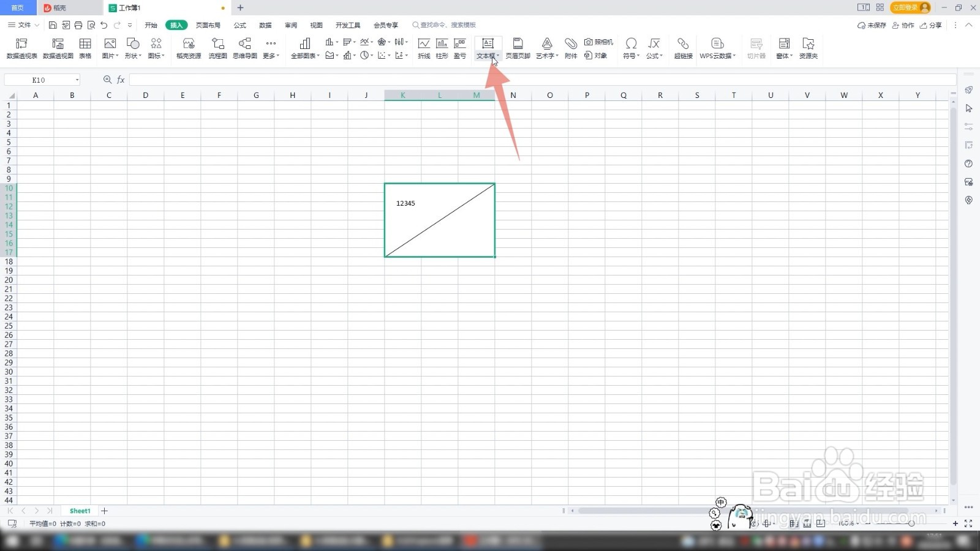This screenshot has height=551, width=980.
Task: Add a new document tab
Action: (x=240, y=8)
